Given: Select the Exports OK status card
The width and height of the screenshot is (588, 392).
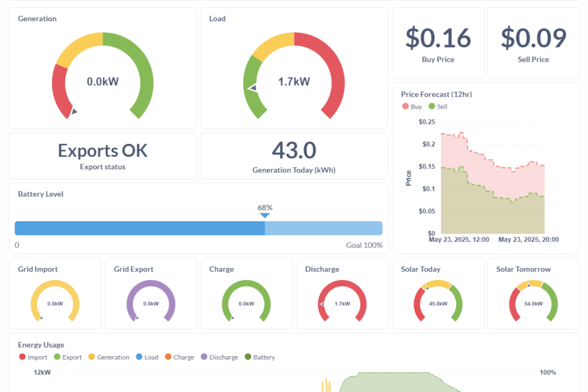Looking at the screenshot, I should click(x=102, y=155).
